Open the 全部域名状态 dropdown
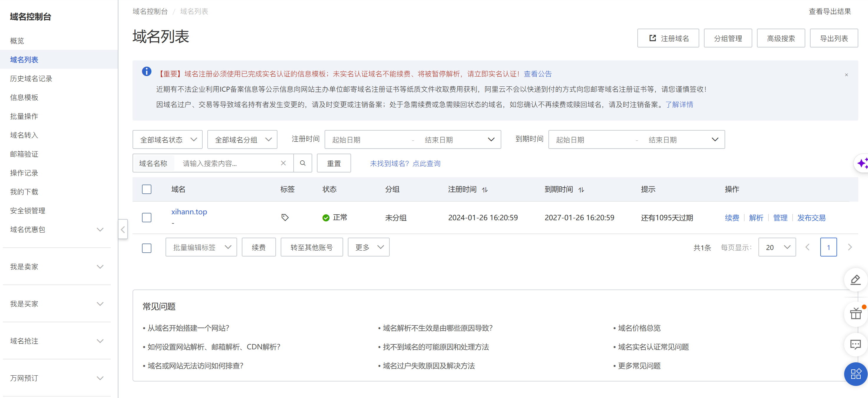 click(x=168, y=140)
